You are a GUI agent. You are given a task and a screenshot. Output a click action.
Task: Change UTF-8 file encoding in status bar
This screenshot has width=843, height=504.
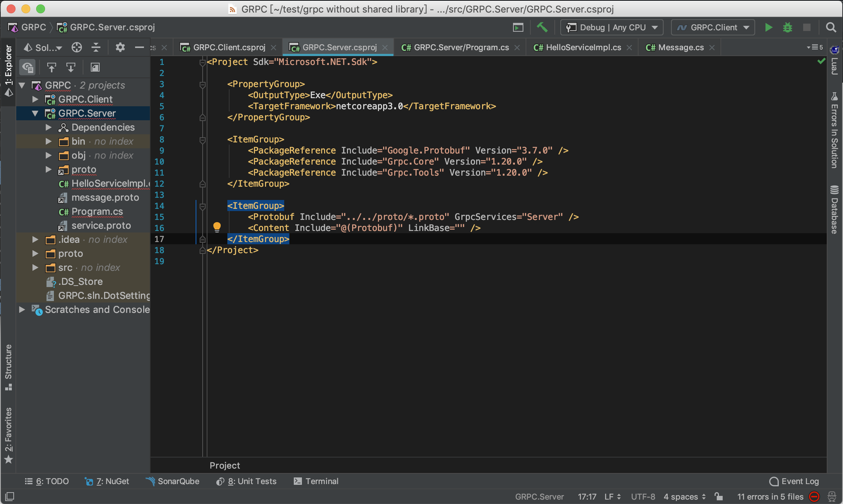[643, 497]
